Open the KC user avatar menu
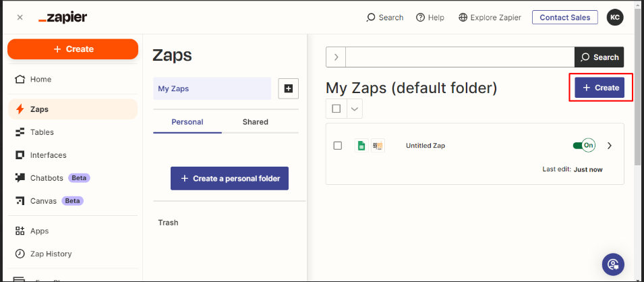The width and height of the screenshot is (644, 282). tap(614, 18)
